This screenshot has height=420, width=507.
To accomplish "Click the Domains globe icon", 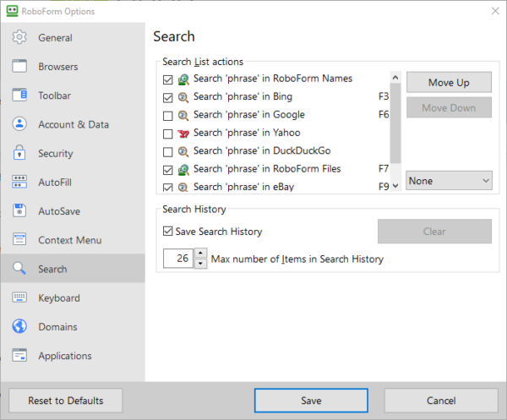I will [20, 327].
